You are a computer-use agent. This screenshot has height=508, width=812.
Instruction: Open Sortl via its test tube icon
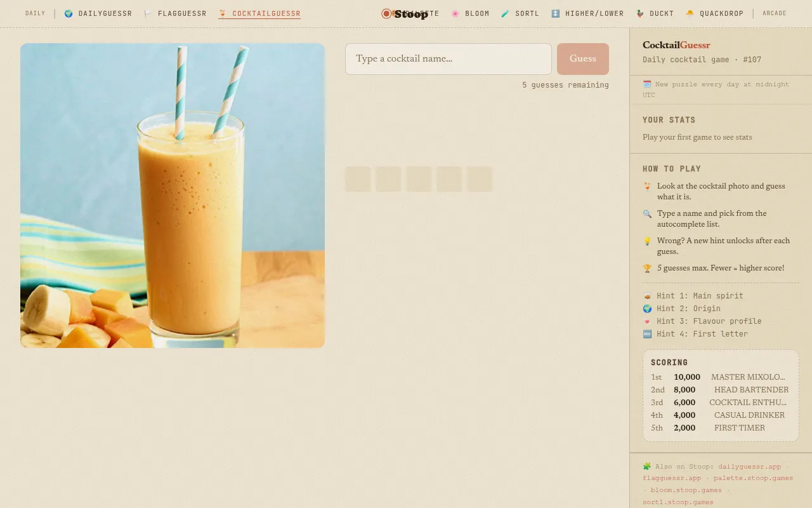(505, 13)
